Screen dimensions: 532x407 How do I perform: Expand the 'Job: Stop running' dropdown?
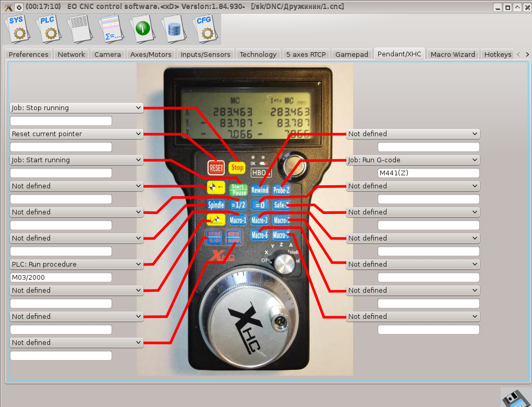tap(76, 107)
